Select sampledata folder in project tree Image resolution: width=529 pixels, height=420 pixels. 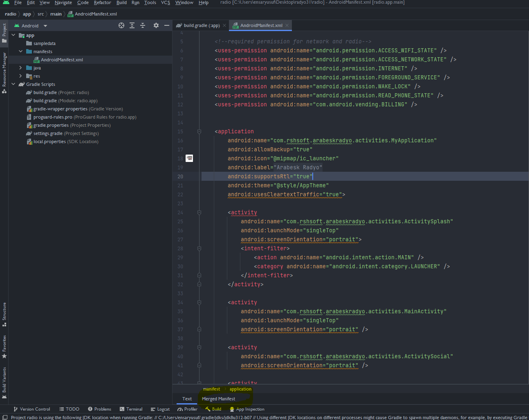click(44, 43)
